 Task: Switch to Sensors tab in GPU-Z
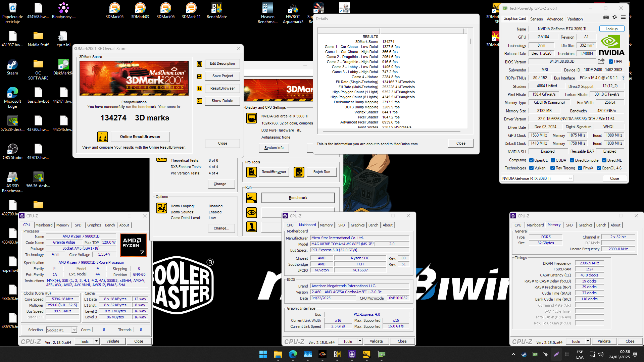click(x=536, y=19)
